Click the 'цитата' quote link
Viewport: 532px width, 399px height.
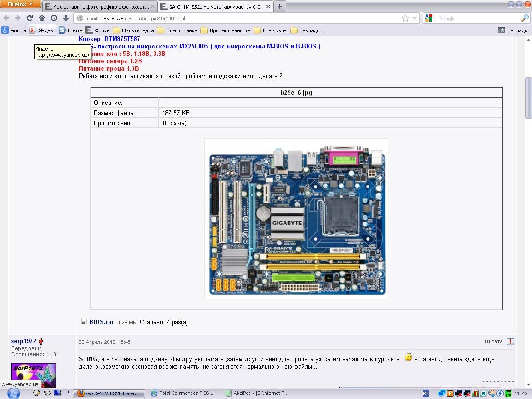(494, 341)
